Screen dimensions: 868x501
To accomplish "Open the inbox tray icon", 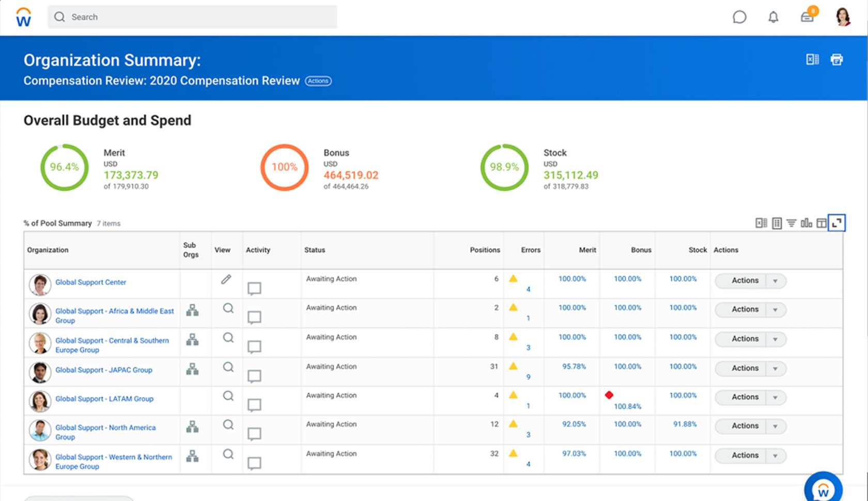I will point(807,17).
